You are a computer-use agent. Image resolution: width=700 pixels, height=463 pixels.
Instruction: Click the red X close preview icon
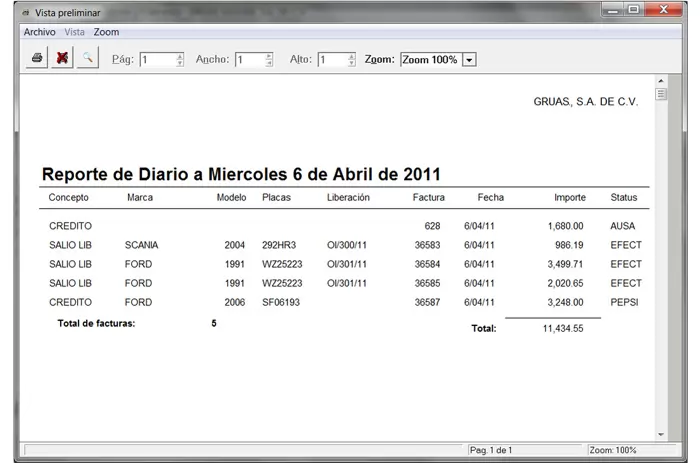(62, 59)
